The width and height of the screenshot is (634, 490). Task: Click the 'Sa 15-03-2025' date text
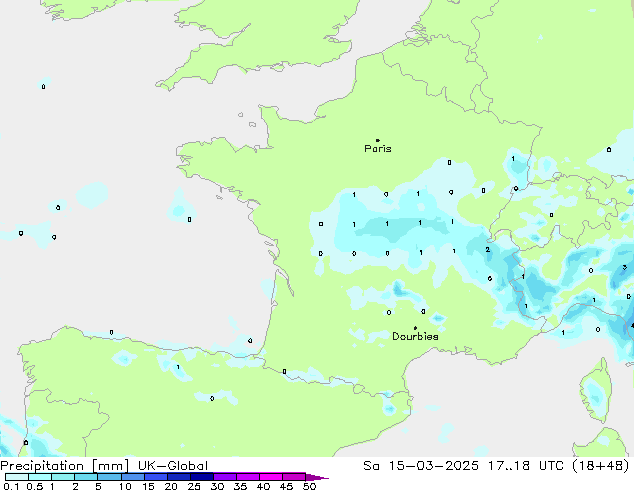pos(421,466)
